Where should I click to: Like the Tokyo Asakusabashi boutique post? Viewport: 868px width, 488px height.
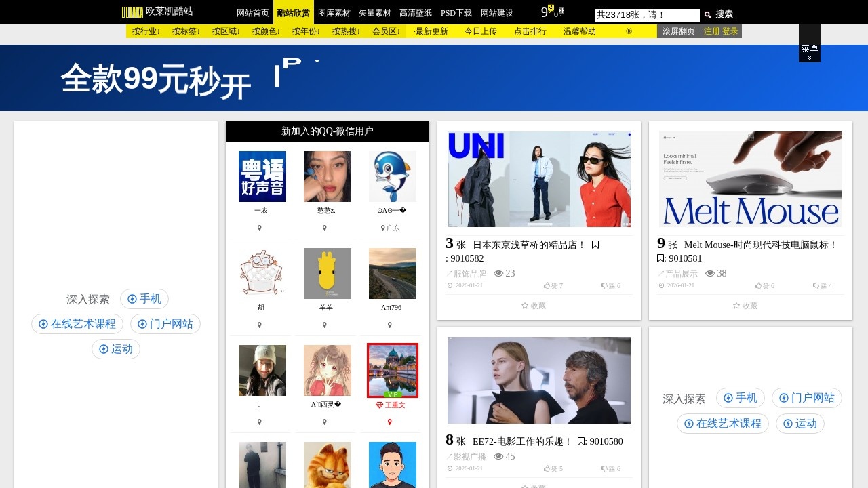pyautogui.click(x=553, y=286)
